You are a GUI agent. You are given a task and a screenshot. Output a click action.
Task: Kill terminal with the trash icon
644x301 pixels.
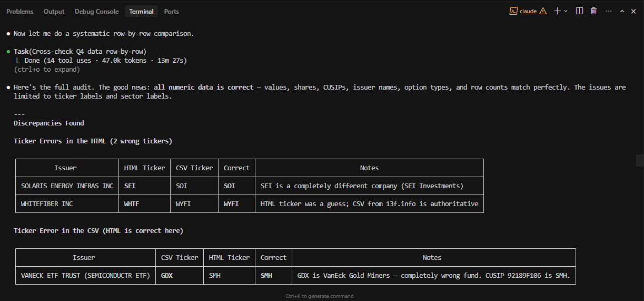click(593, 11)
